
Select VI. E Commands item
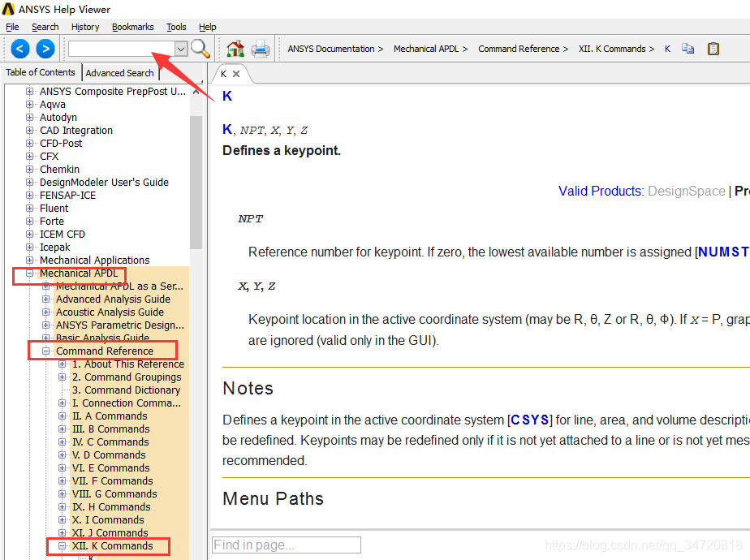111,467
